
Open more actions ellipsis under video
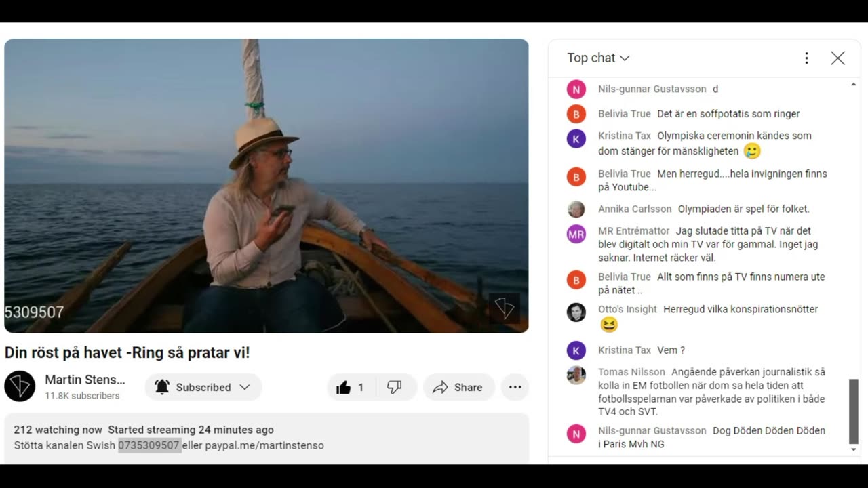pyautogui.click(x=515, y=387)
